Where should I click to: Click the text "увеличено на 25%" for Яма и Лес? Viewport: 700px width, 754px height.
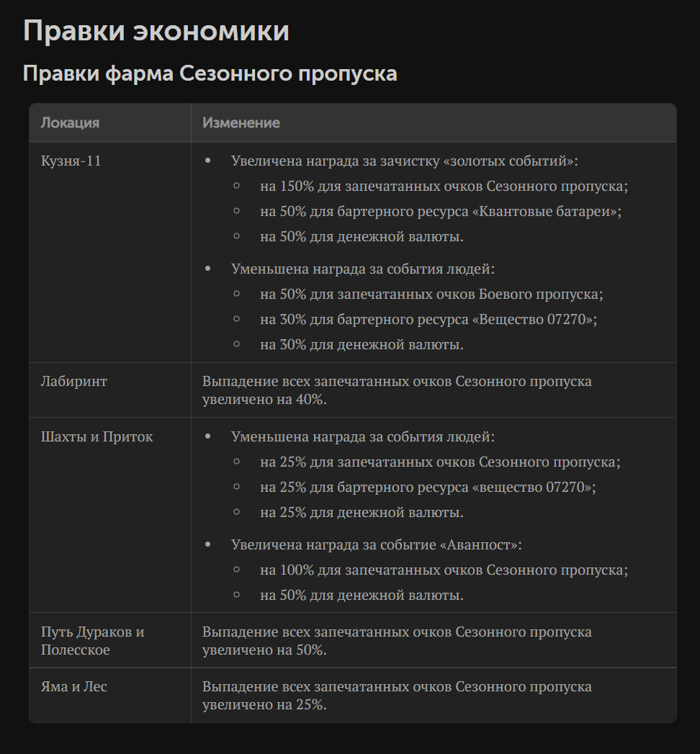coord(264,705)
